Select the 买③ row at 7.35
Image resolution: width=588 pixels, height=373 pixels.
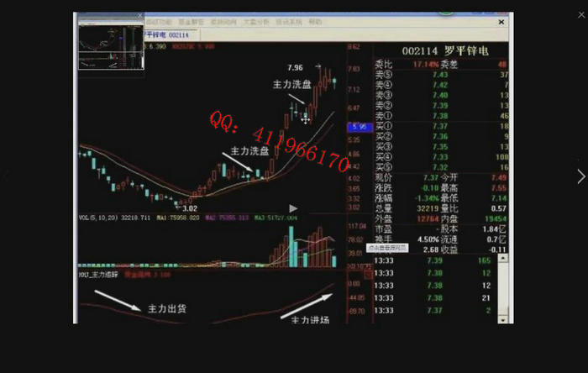(x=441, y=146)
